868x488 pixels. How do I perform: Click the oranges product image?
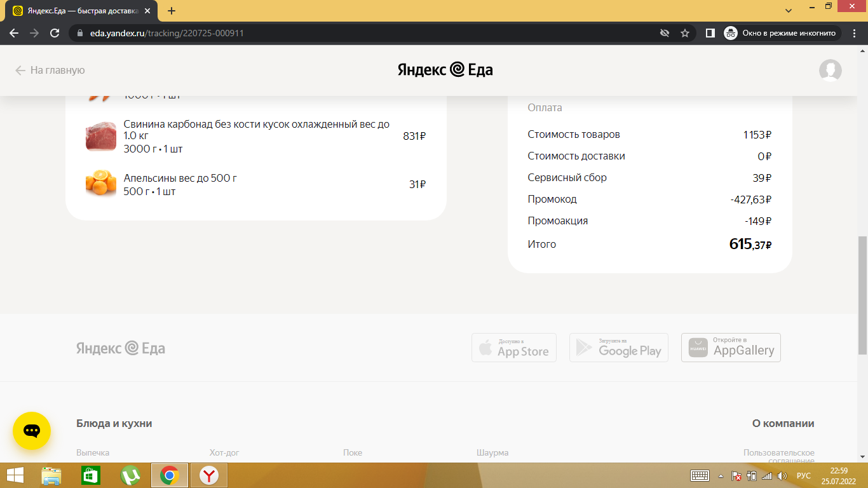click(x=101, y=184)
